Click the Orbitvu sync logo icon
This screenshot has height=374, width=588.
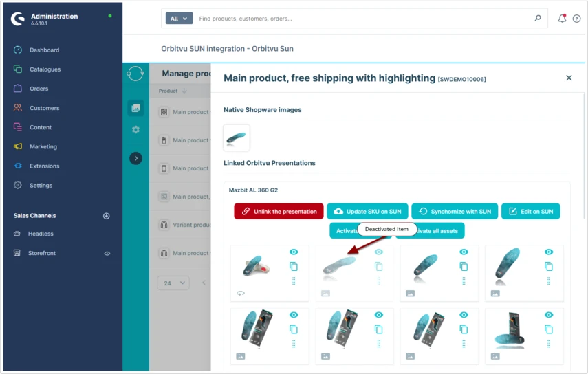click(x=135, y=73)
